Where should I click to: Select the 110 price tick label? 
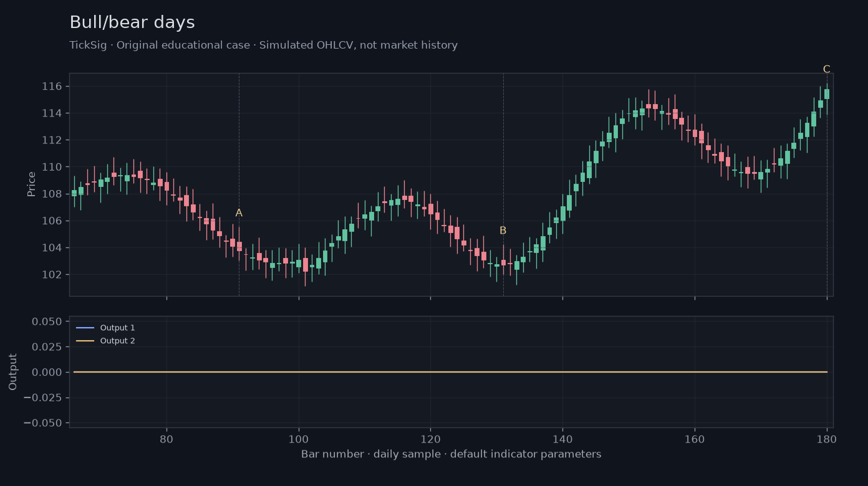(51, 167)
